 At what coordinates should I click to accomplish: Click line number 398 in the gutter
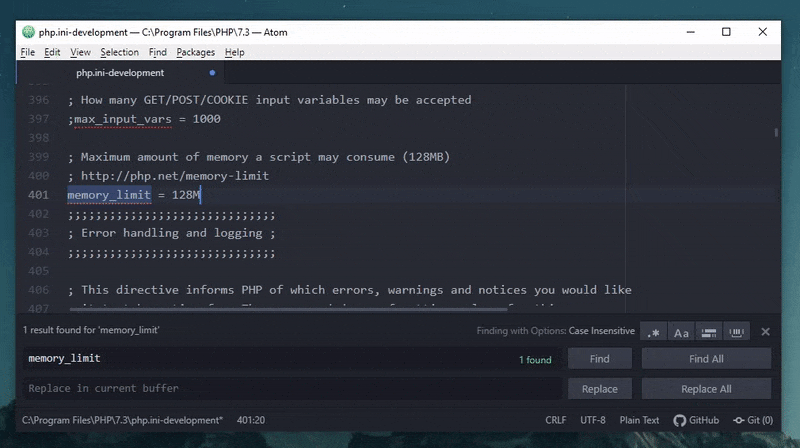tap(38, 138)
